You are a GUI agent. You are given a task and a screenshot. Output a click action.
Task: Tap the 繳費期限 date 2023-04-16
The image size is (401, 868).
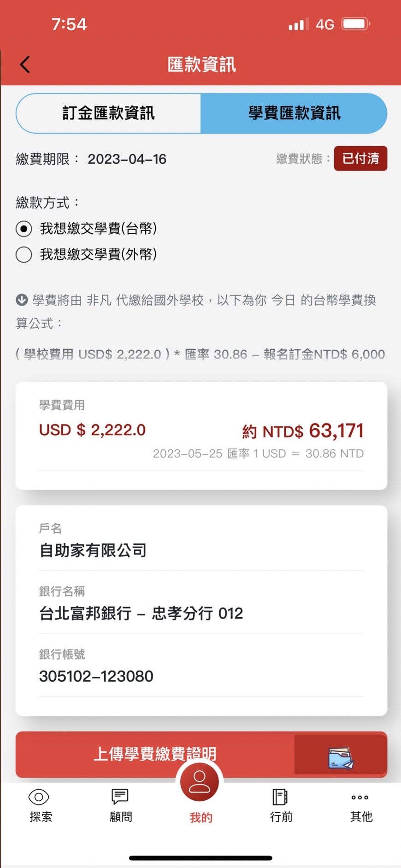[x=127, y=159]
